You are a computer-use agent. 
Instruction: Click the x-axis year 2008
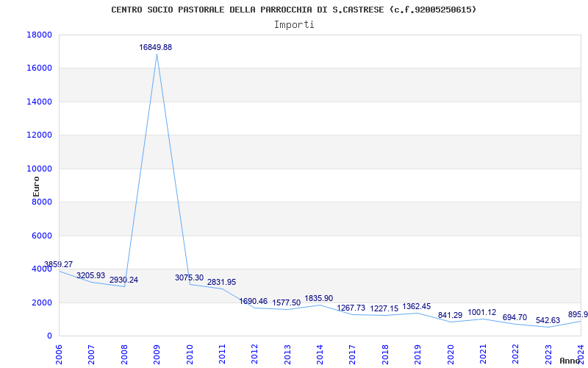point(124,354)
